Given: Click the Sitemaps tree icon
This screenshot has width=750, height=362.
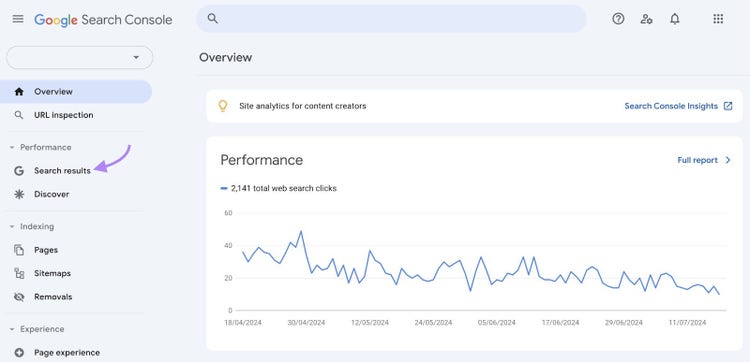Looking at the screenshot, I should (19, 274).
